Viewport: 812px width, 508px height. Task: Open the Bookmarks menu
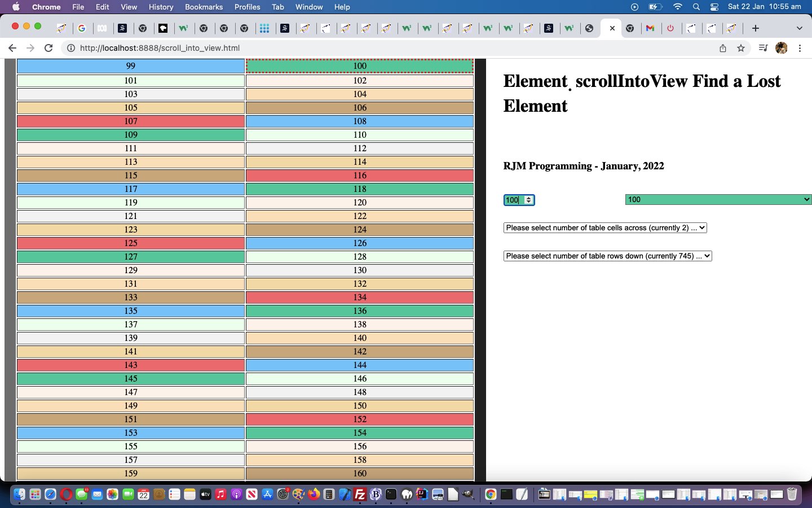click(x=204, y=7)
